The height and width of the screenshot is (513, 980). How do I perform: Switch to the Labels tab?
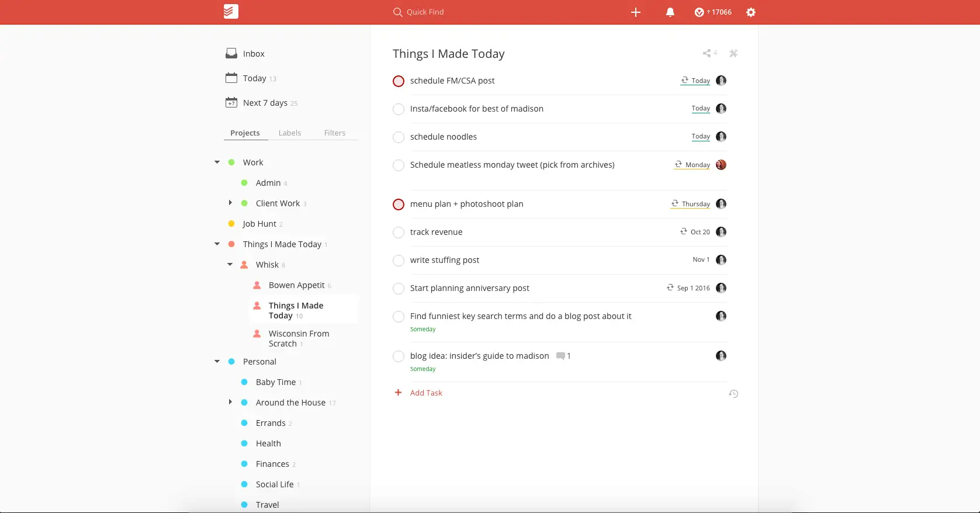click(290, 133)
